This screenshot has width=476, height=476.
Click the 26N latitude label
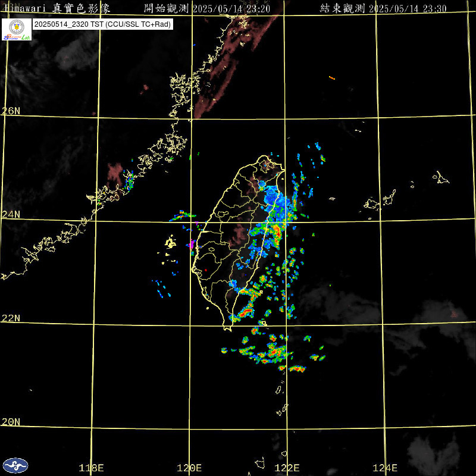pyautogui.click(x=11, y=111)
